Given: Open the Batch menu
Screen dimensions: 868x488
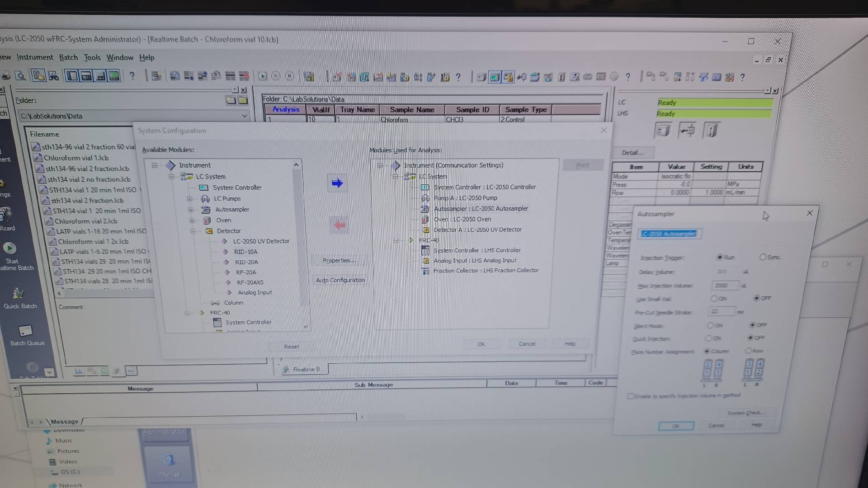Looking at the screenshot, I should [68, 57].
